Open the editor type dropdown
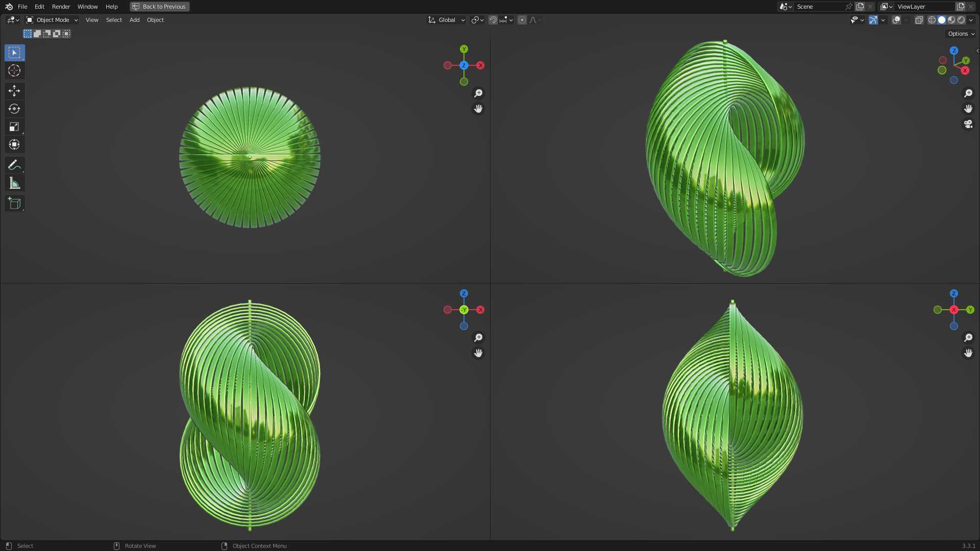 point(13,20)
